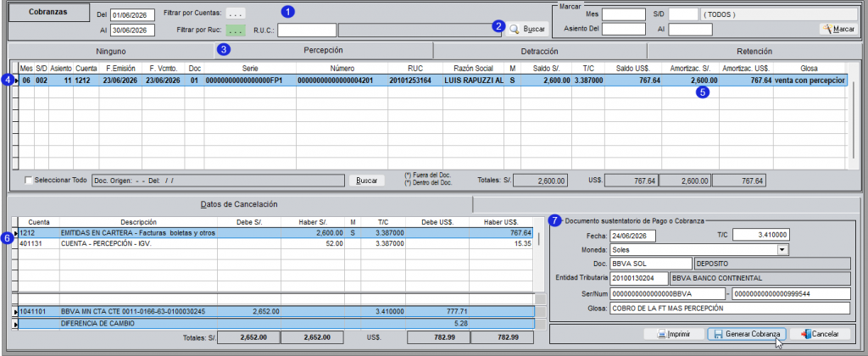Click Entidad Tributaria field 20100130204
The image size is (868, 356).
pos(639,278)
